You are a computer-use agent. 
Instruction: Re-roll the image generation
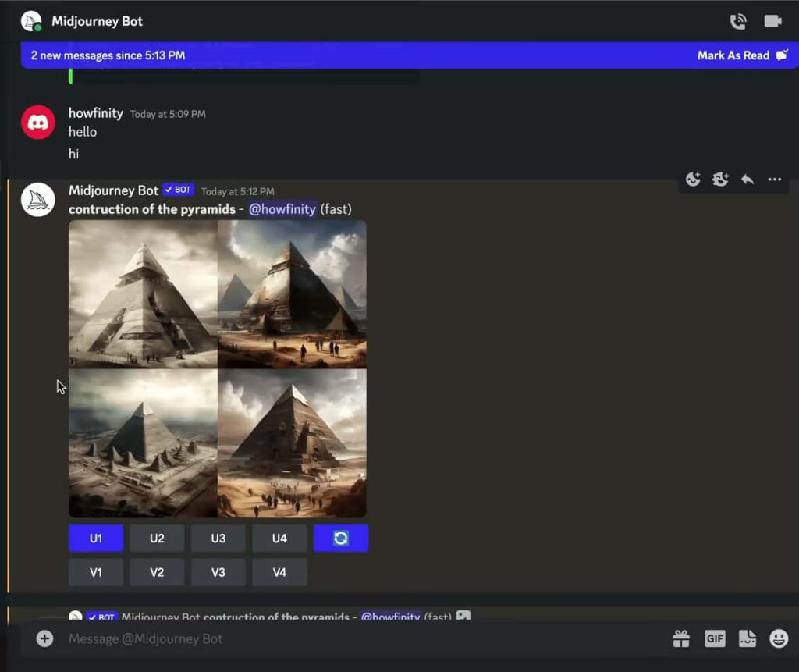340,539
